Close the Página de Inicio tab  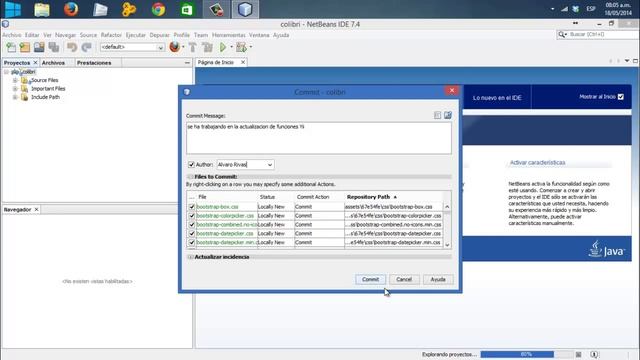click(243, 62)
